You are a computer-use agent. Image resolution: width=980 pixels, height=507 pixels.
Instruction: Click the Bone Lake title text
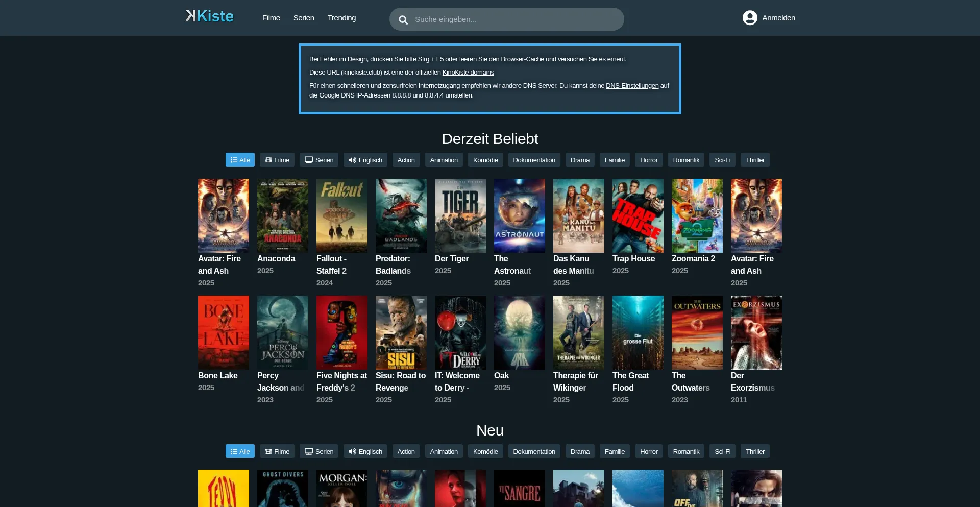[218, 376]
